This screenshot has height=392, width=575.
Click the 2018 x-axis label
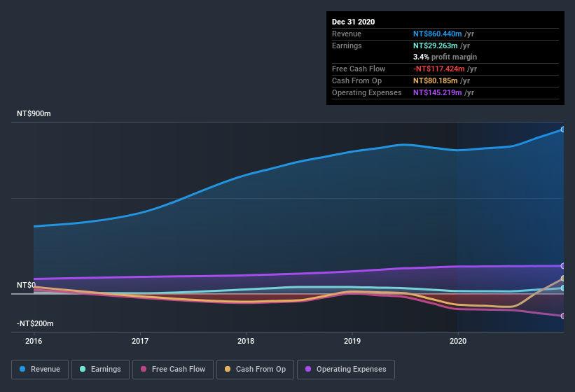pyautogui.click(x=246, y=341)
